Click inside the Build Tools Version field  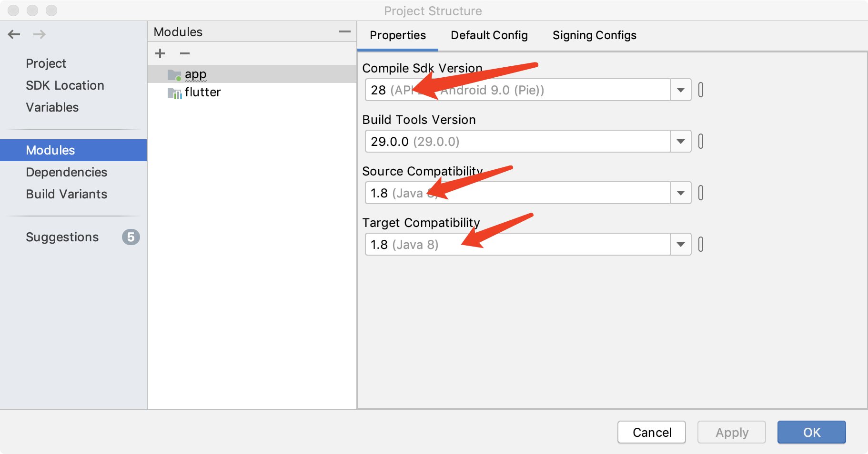(x=518, y=141)
